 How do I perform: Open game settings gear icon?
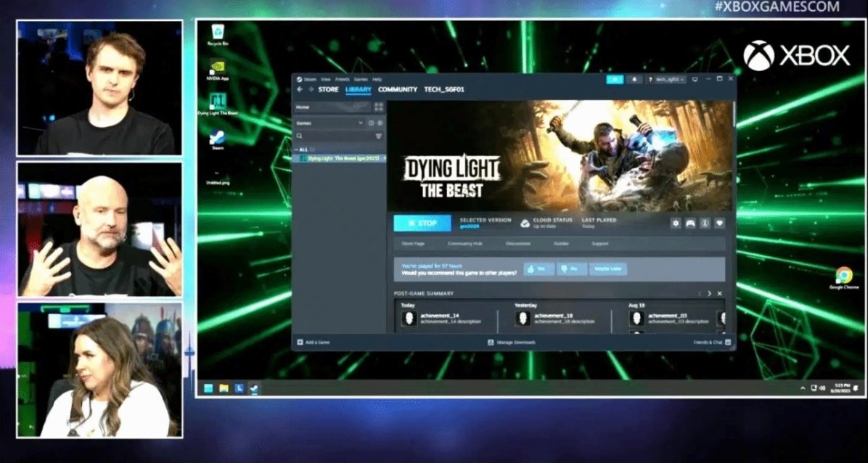coord(676,224)
